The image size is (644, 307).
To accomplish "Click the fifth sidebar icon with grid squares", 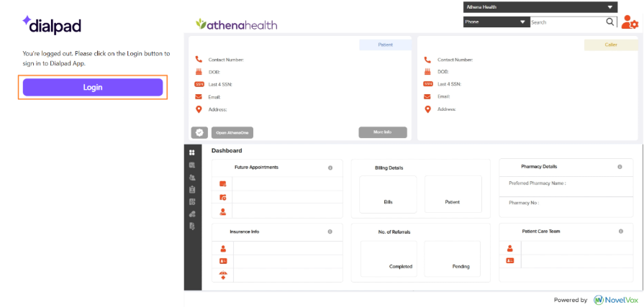I will [192, 201].
